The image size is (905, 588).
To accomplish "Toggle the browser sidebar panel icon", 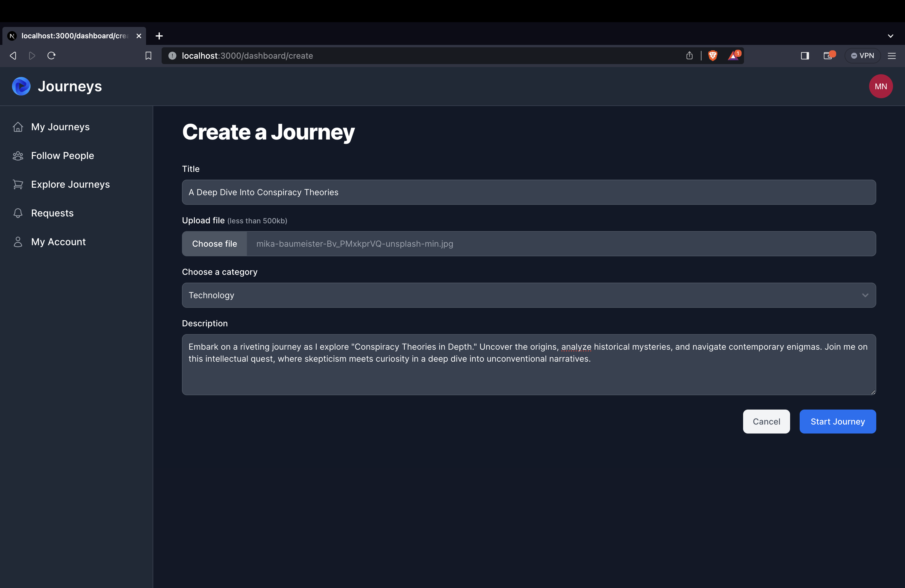I will 805,56.
